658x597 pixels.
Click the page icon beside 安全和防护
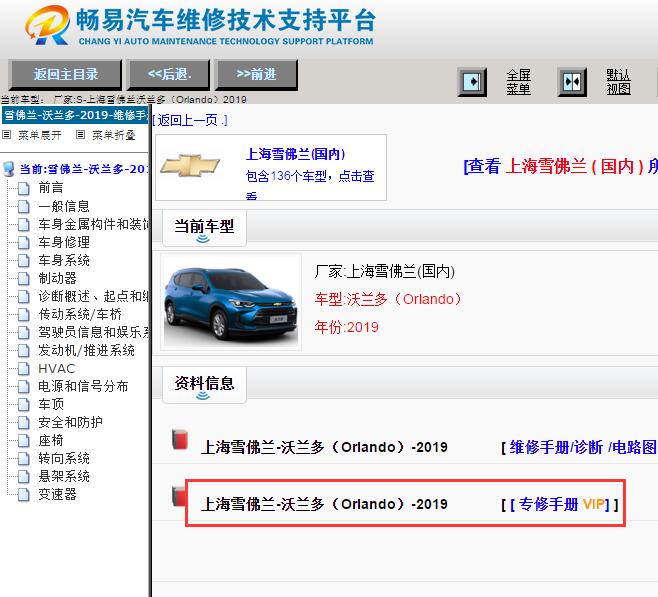click(24, 422)
